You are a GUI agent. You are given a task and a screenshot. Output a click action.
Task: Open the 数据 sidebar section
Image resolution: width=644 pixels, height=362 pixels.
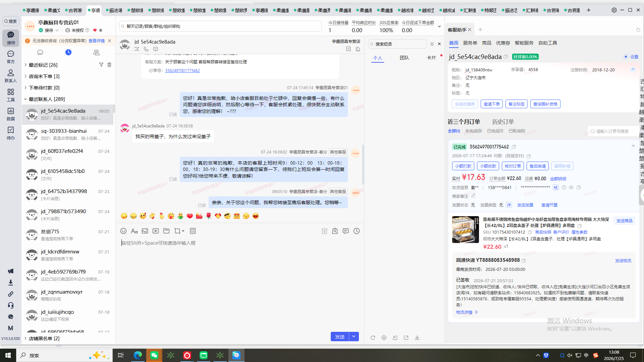tap(11, 114)
